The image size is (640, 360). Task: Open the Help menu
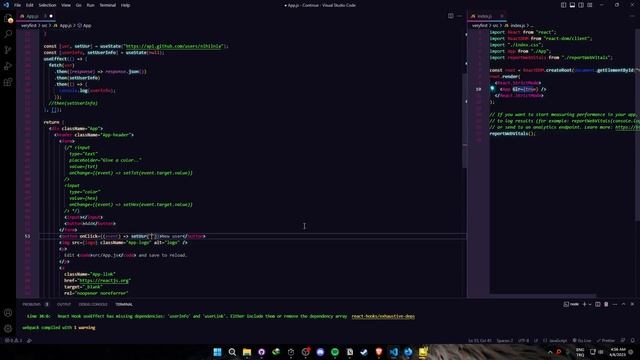coord(125,5)
